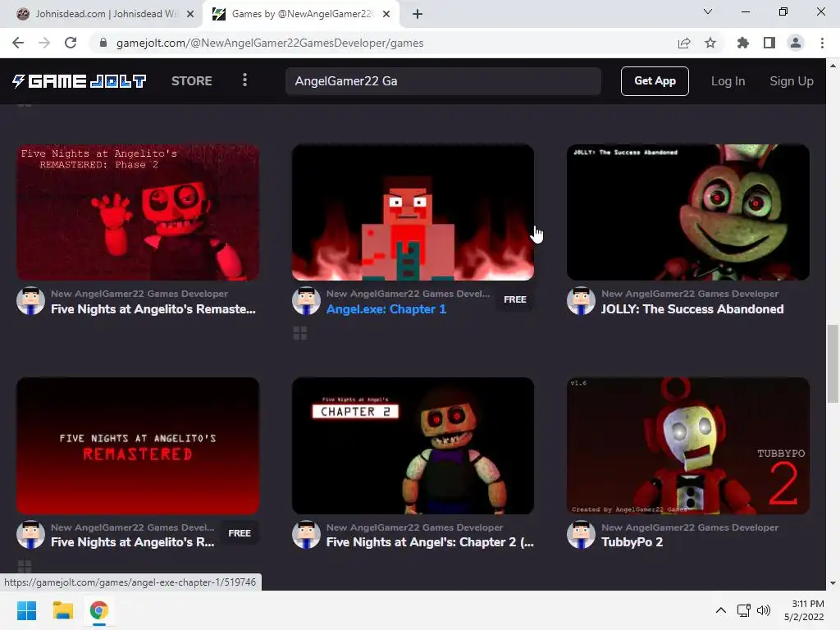Click the browser forward arrow
The width and height of the screenshot is (840, 630).
(x=44, y=43)
